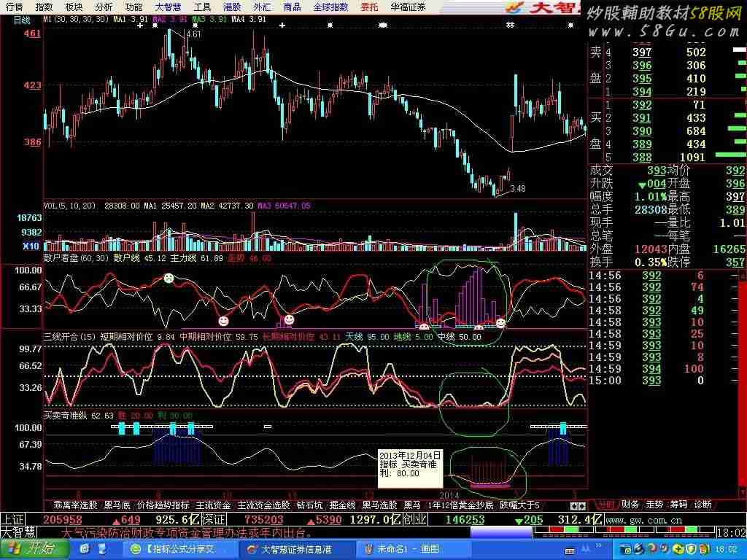The height and width of the screenshot is (560, 747).
Task: Open the 全球指数 menu
Action: (x=330, y=7)
